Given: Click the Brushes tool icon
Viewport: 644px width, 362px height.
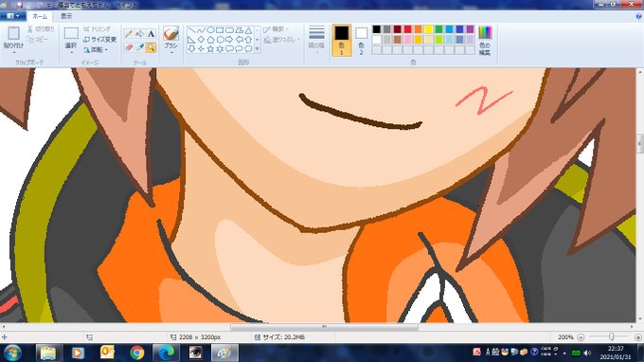Looking at the screenshot, I should pyautogui.click(x=170, y=33).
